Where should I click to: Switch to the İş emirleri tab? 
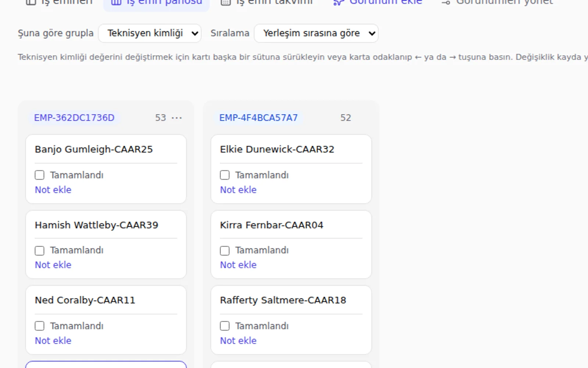coord(60,2)
